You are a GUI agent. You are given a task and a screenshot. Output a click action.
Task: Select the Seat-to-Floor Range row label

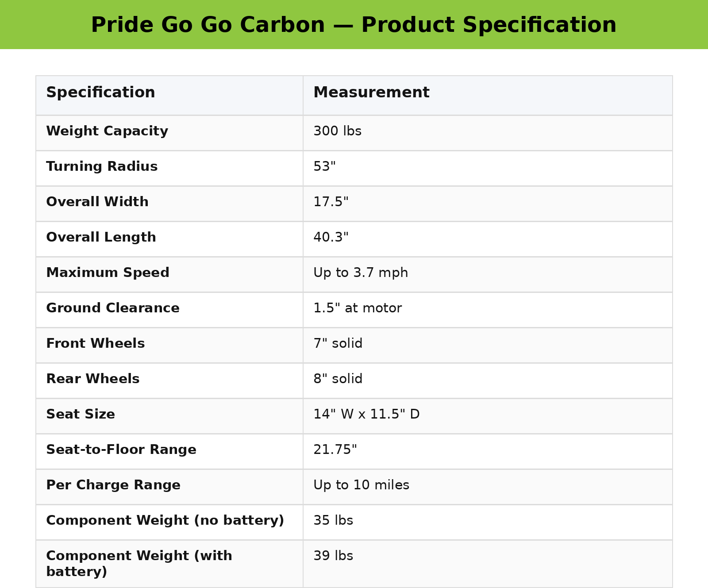pos(121,450)
